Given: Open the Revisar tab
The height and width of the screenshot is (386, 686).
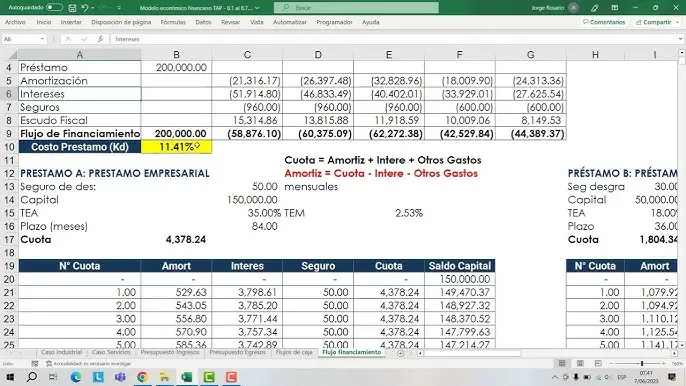Looking at the screenshot, I should point(231,22).
